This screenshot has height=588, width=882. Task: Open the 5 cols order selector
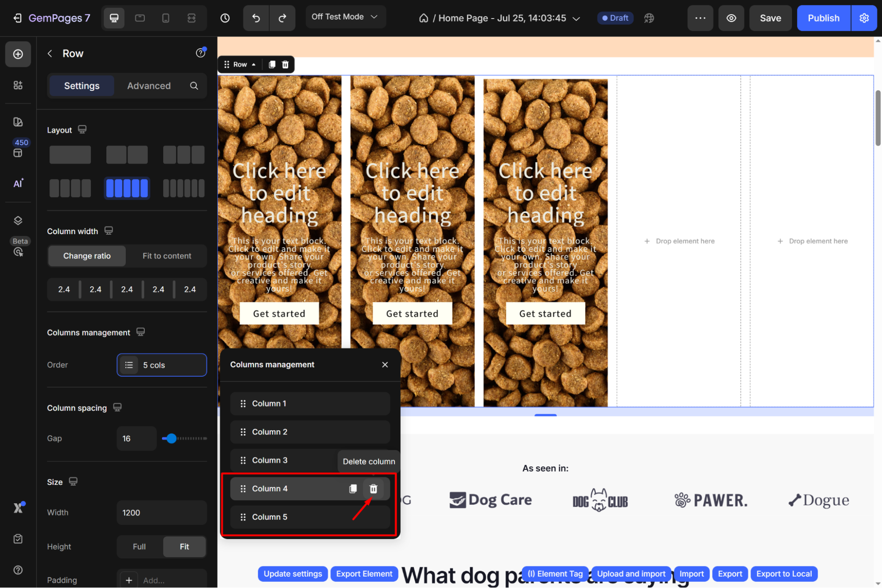pos(161,365)
